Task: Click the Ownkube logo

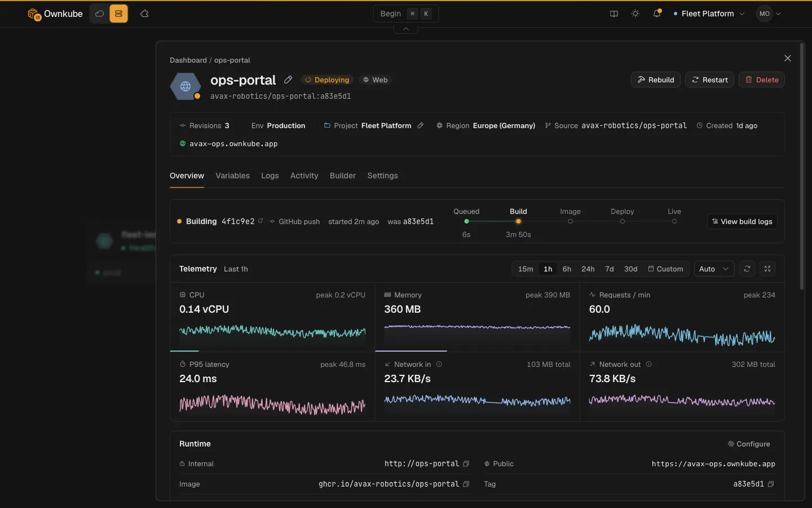Action: coord(55,14)
